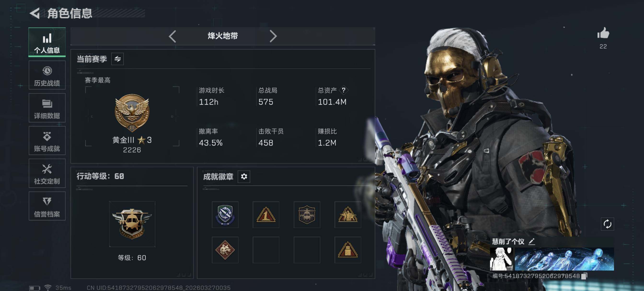Open the 社交定制 section
The height and width of the screenshot is (291, 644).
tap(47, 173)
